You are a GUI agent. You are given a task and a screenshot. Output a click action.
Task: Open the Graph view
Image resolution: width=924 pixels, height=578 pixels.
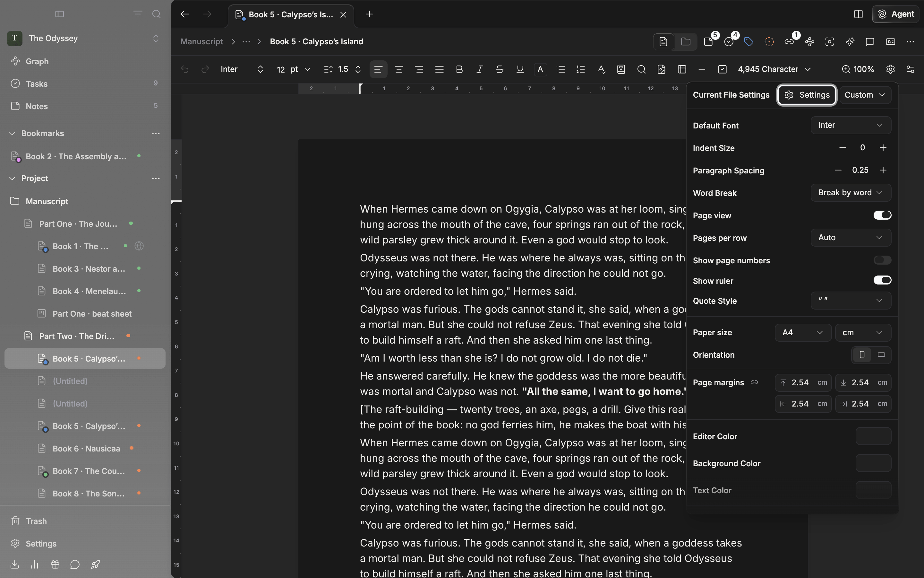pos(85,61)
